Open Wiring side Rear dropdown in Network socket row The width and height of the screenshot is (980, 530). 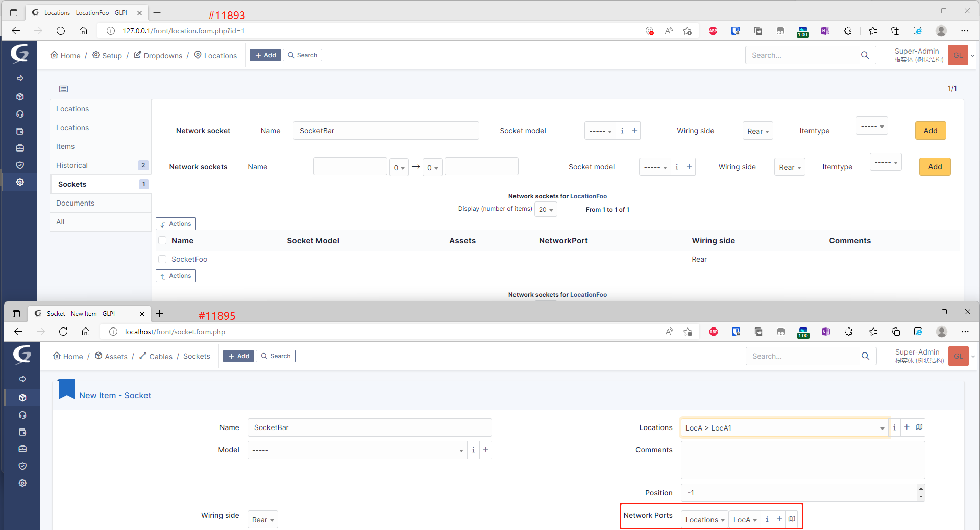758,131
